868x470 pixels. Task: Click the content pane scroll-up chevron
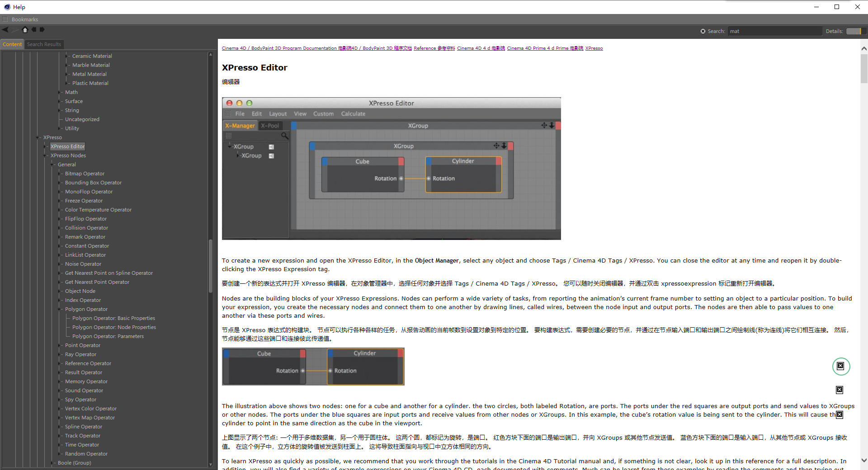864,48
